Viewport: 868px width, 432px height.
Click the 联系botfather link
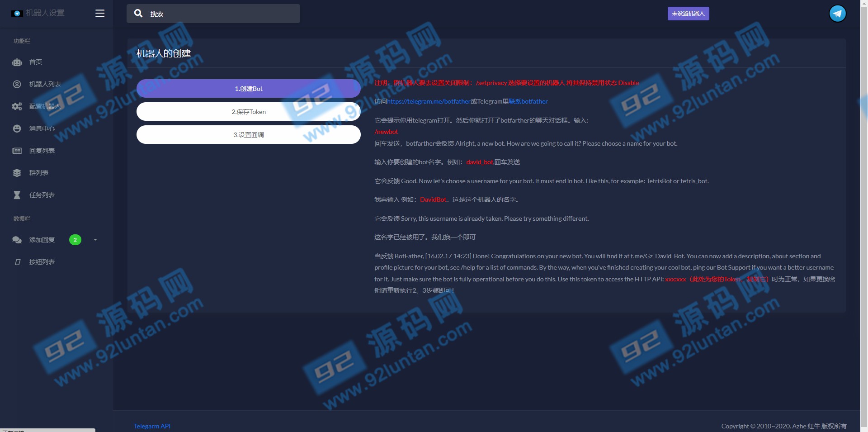528,101
